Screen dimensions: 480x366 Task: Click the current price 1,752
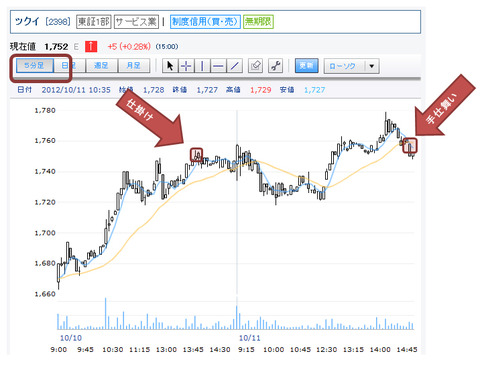pyautogui.click(x=56, y=47)
